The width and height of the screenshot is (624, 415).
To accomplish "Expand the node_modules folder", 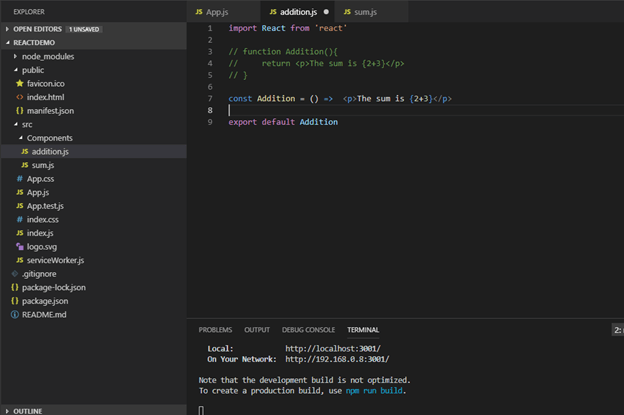I will pos(15,57).
